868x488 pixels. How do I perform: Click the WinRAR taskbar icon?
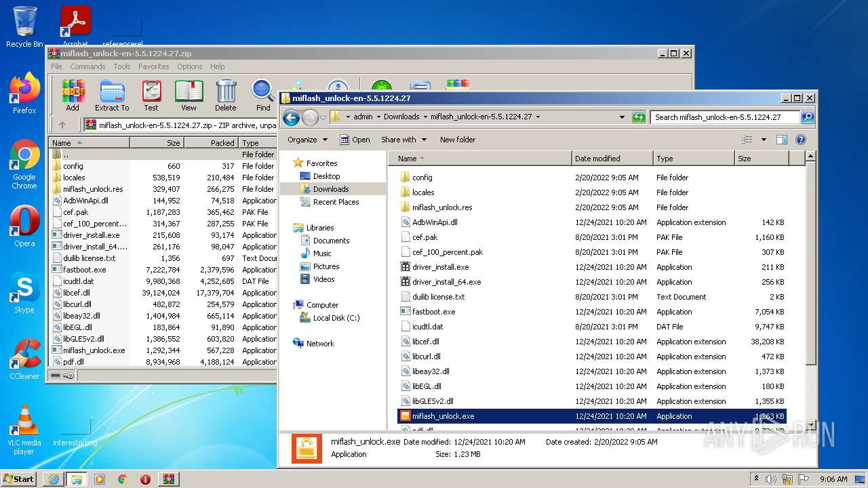pos(169,479)
